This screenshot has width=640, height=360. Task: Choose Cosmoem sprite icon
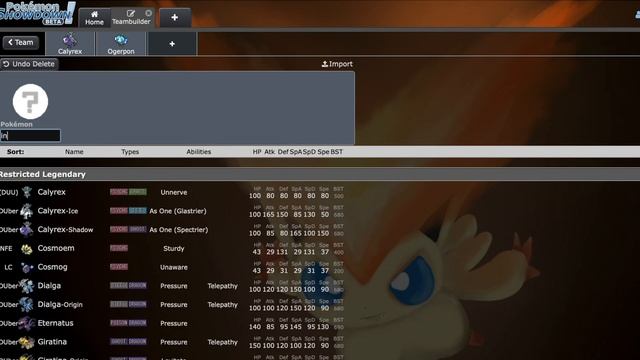27,249
